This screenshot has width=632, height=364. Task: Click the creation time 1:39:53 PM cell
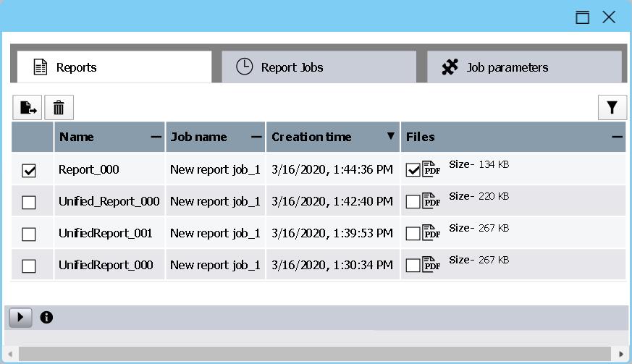[x=333, y=233]
